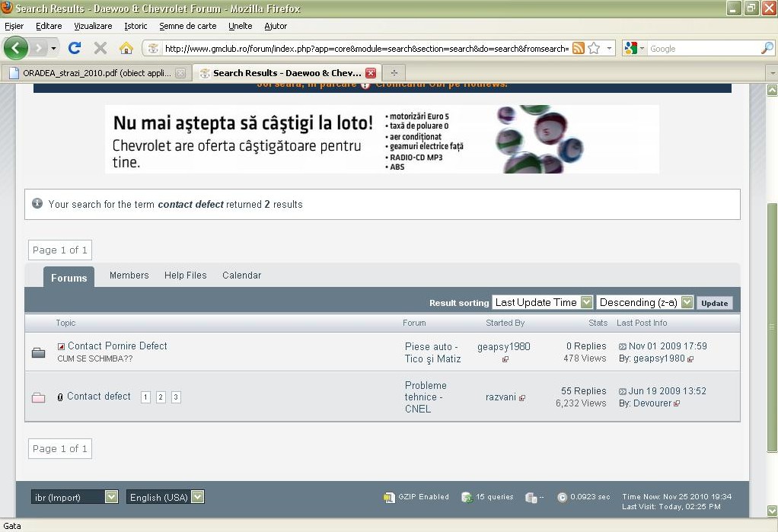
Task: Open the Editare menu
Action: (x=49, y=26)
